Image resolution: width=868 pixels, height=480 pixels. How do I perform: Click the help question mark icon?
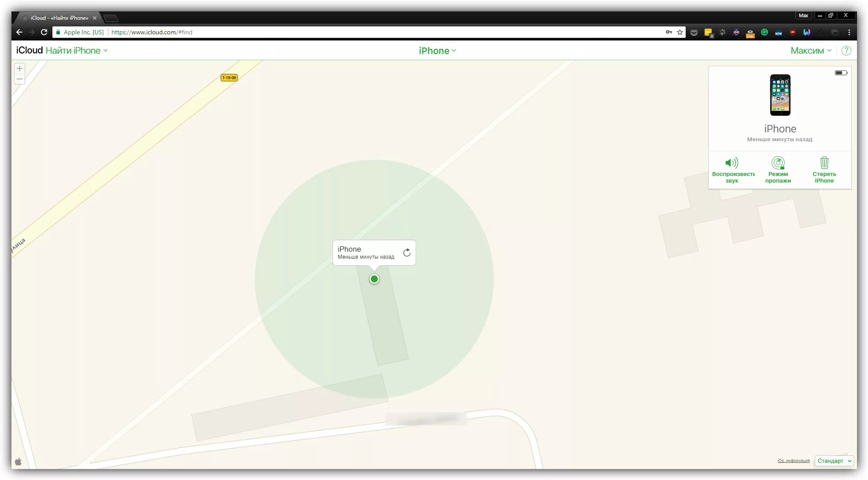point(847,50)
